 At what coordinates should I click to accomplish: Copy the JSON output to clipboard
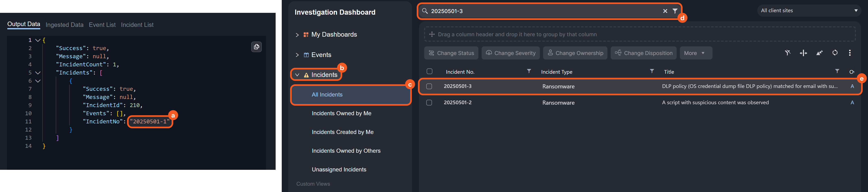(256, 47)
